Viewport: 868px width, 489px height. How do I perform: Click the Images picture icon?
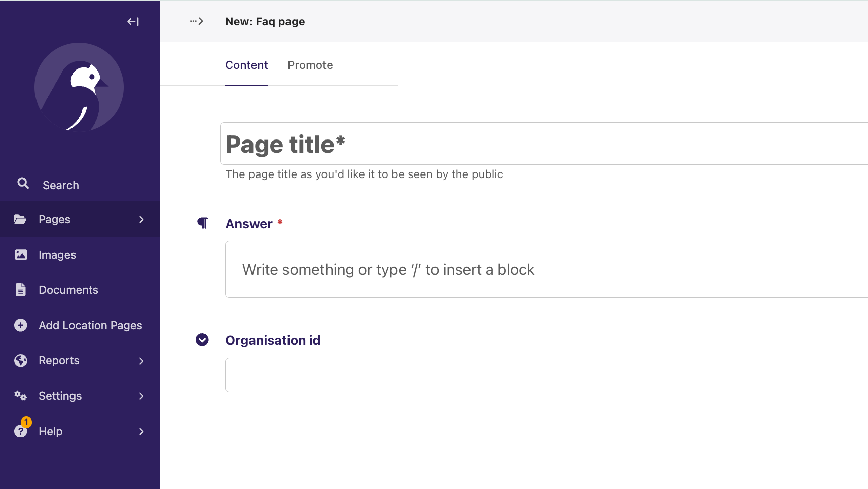click(21, 255)
